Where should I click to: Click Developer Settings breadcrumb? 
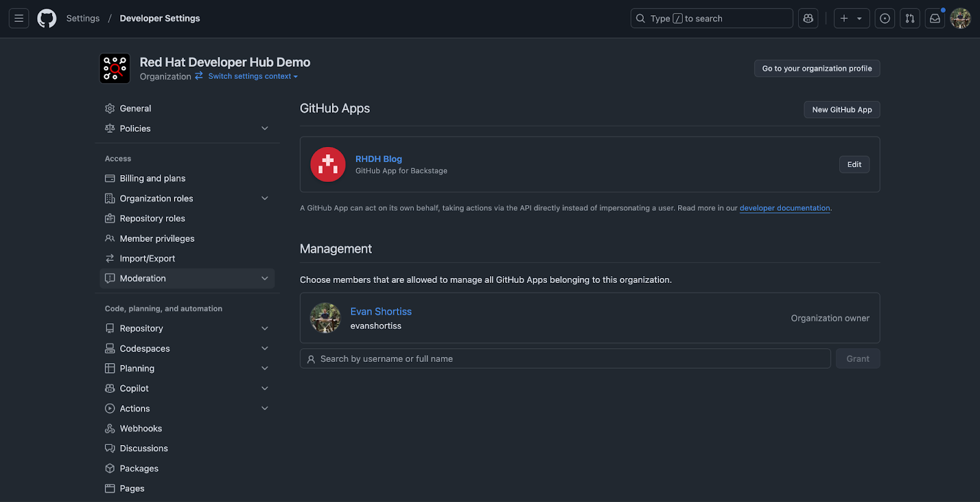point(160,18)
